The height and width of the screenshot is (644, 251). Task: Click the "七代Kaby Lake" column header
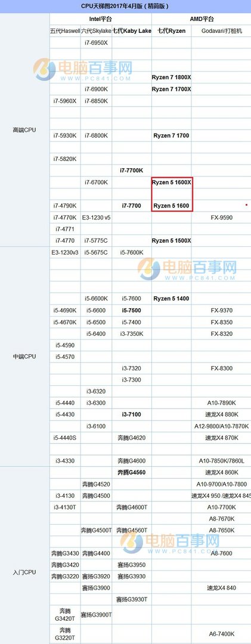coord(131,31)
